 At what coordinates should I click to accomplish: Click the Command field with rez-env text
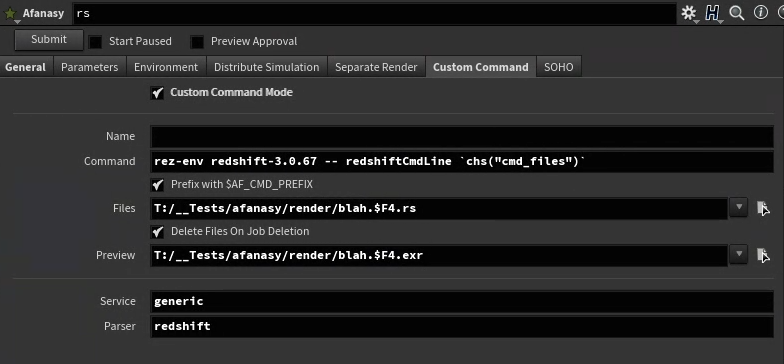(462, 161)
